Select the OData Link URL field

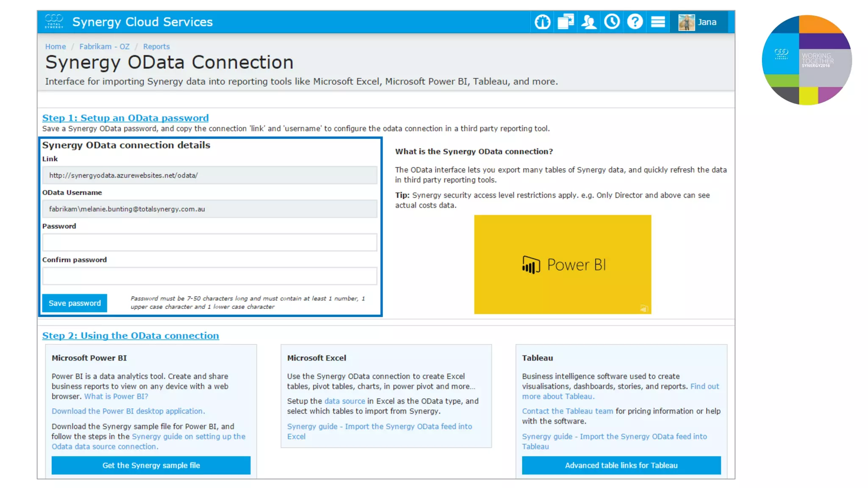coord(209,175)
